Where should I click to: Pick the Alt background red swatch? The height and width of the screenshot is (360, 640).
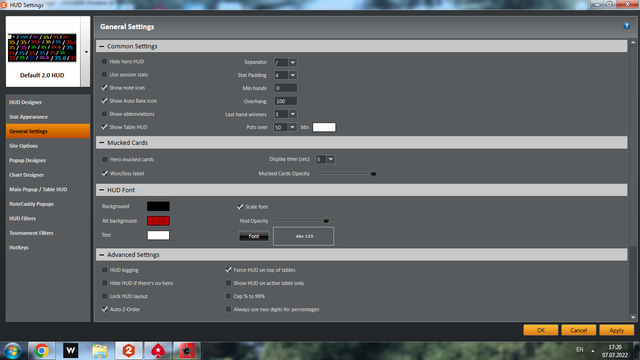click(x=158, y=221)
